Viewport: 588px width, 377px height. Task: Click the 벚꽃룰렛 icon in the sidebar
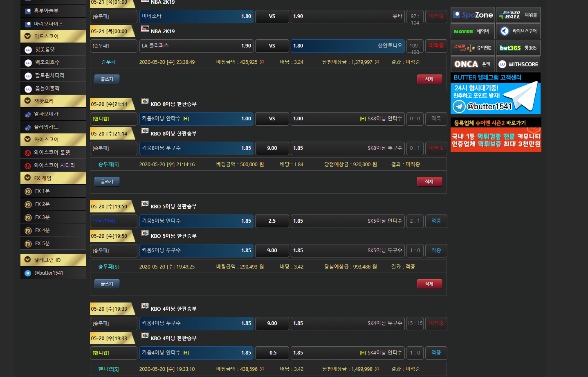[x=28, y=50]
